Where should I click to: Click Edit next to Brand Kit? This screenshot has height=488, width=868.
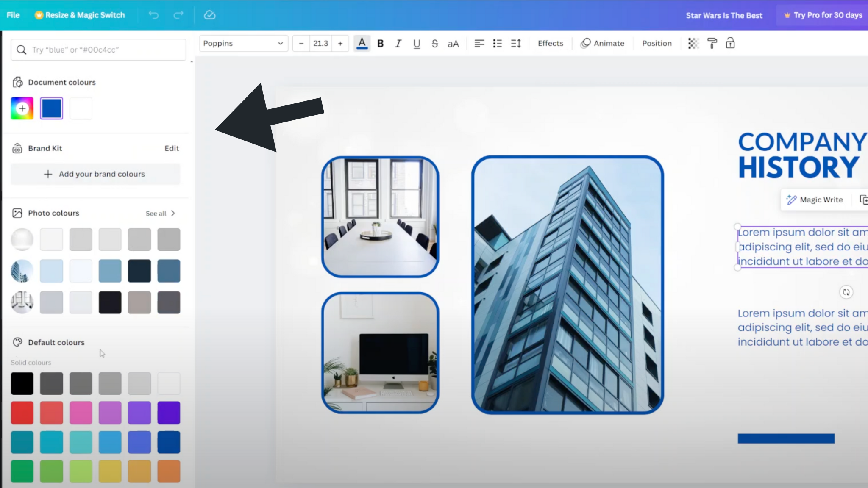tap(172, 148)
